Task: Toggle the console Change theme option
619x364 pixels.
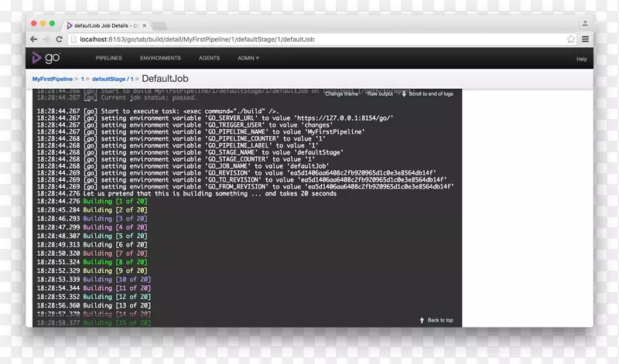Action: point(341,94)
